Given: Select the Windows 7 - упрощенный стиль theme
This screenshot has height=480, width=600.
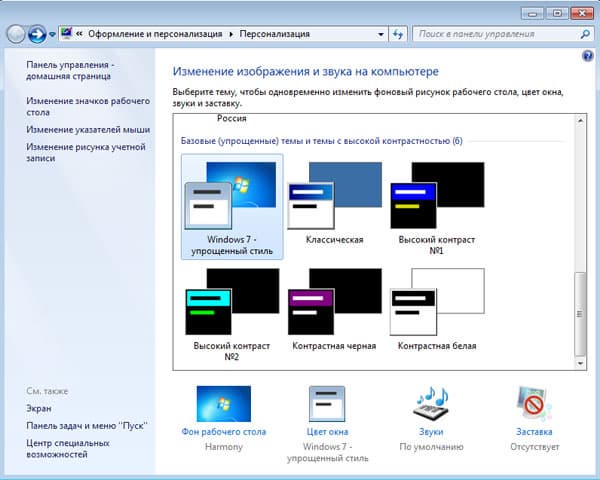Looking at the screenshot, I should pos(232,207).
